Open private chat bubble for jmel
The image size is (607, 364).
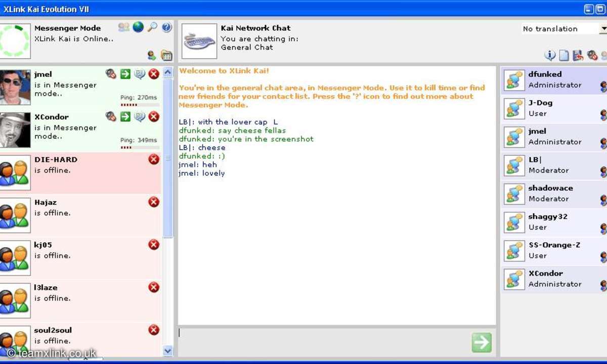coord(140,74)
